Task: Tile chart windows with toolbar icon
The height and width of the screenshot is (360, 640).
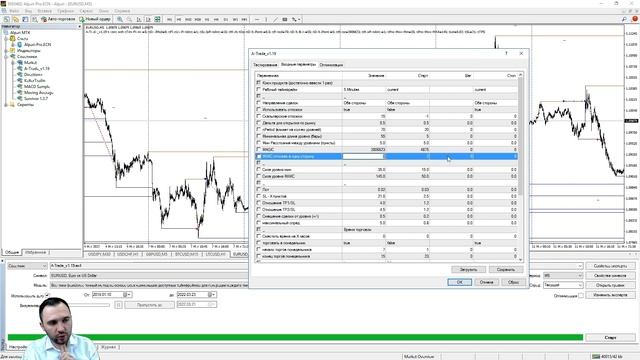Action: pyautogui.click(x=158, y=19)
